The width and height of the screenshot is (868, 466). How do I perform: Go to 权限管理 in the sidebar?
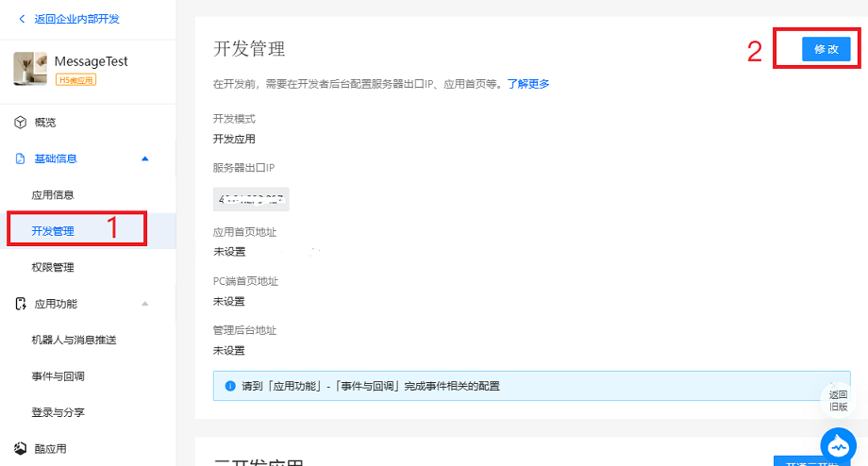click(53, 268)
